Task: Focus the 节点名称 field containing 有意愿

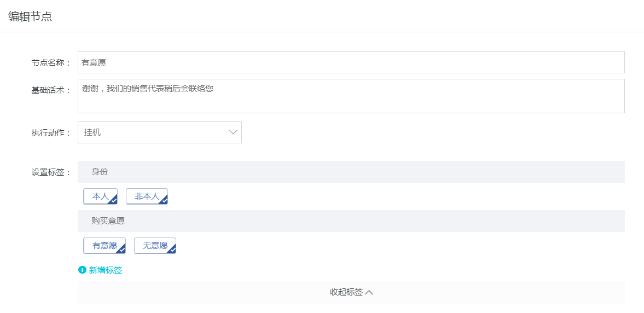Action: (351, 62)
